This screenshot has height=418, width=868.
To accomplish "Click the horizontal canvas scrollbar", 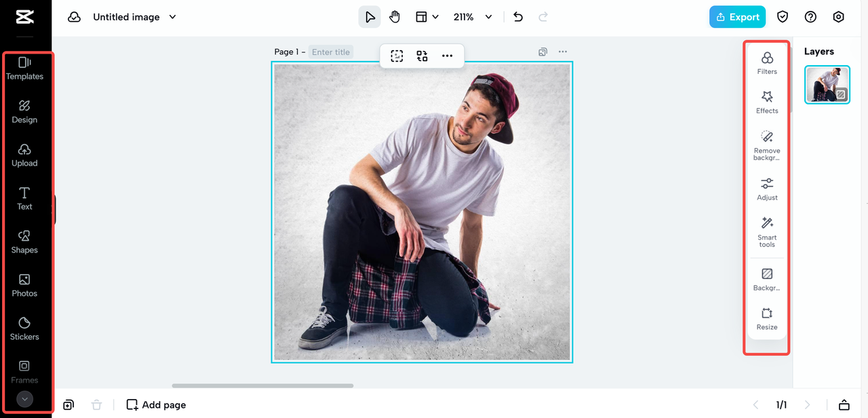I will (262, 385).
